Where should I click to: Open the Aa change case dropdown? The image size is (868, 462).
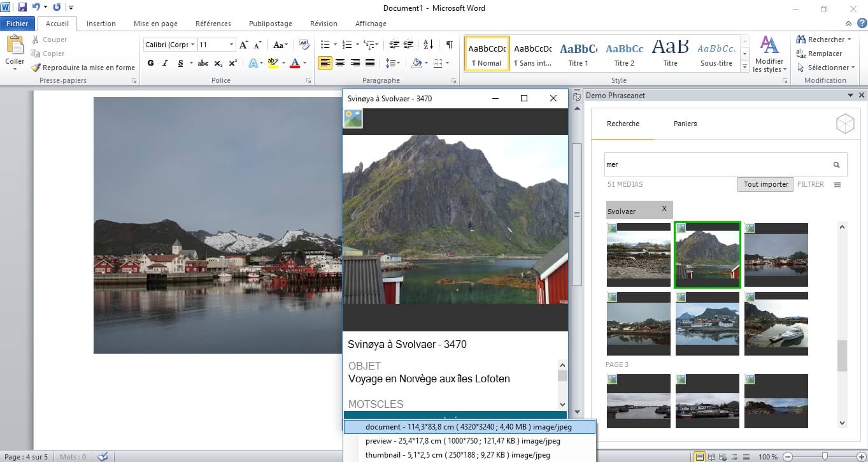tap(280, 45)
